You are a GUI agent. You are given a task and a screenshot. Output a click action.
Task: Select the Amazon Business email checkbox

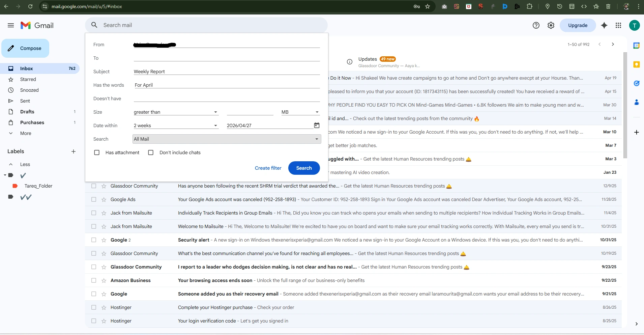click(x=94, y=280)
